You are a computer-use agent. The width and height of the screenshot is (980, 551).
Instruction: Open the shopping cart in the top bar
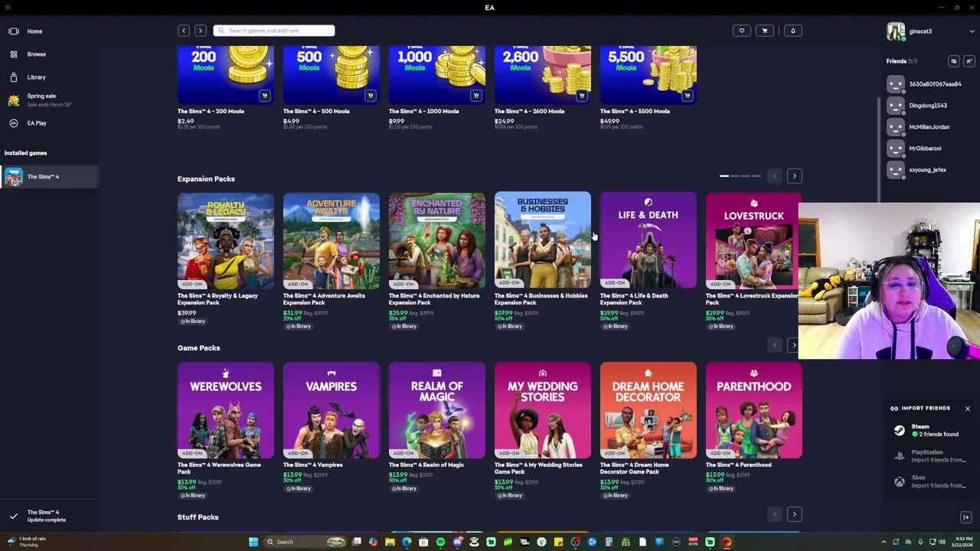pyautogui.click(x=764, y=31)
